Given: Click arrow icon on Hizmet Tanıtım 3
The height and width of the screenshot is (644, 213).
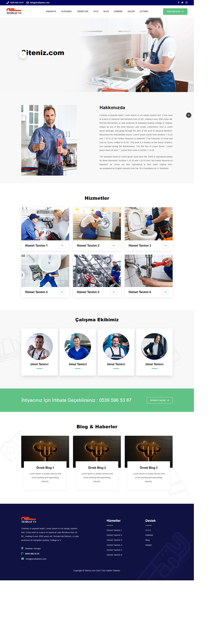Looking at the screenshot, I should point(165,245).
